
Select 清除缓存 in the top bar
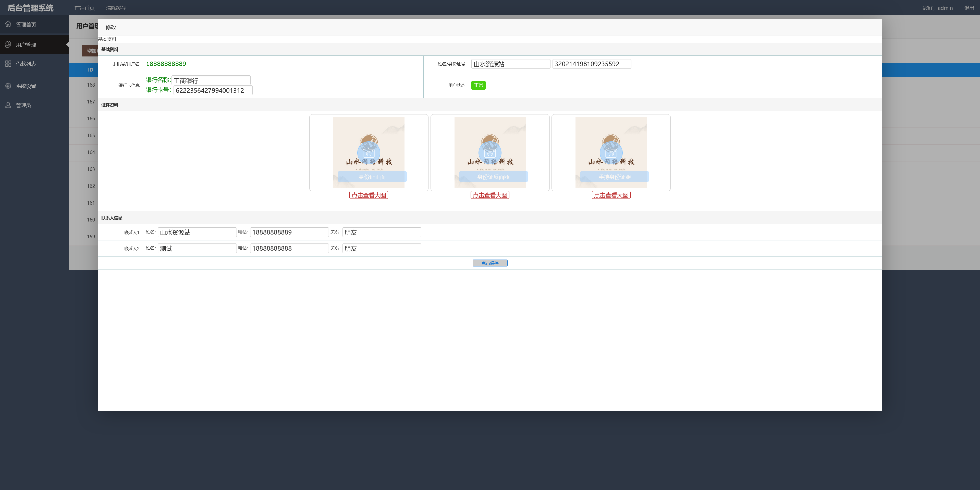pos(116,8)
